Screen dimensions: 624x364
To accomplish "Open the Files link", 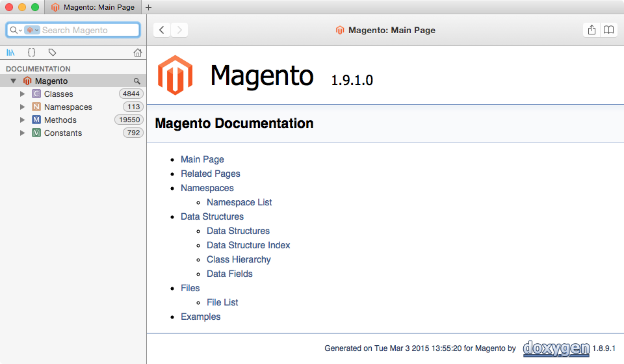I will coord(190,289).
